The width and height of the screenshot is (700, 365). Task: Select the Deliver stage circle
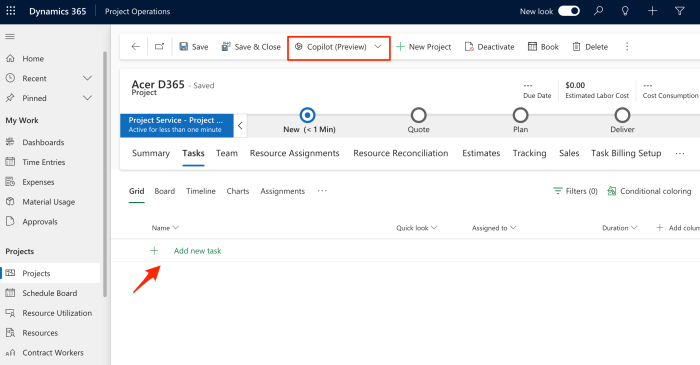622,115
